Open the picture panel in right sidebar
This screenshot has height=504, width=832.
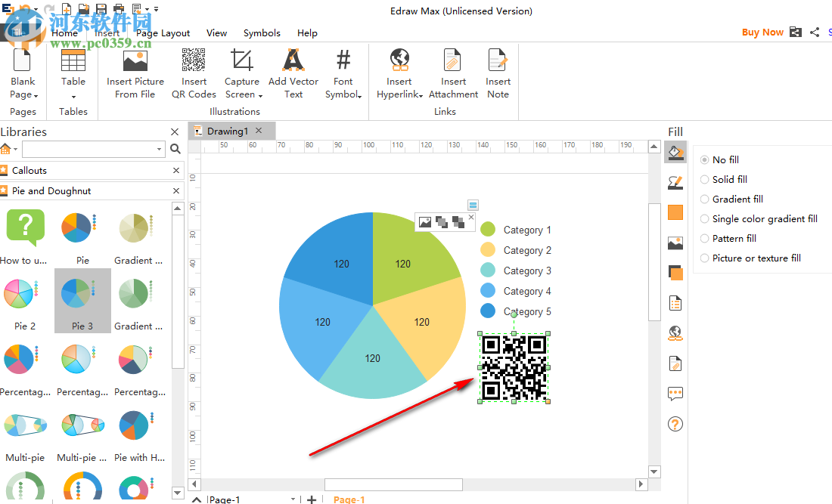pyautogui.click(x=675, y=243)
